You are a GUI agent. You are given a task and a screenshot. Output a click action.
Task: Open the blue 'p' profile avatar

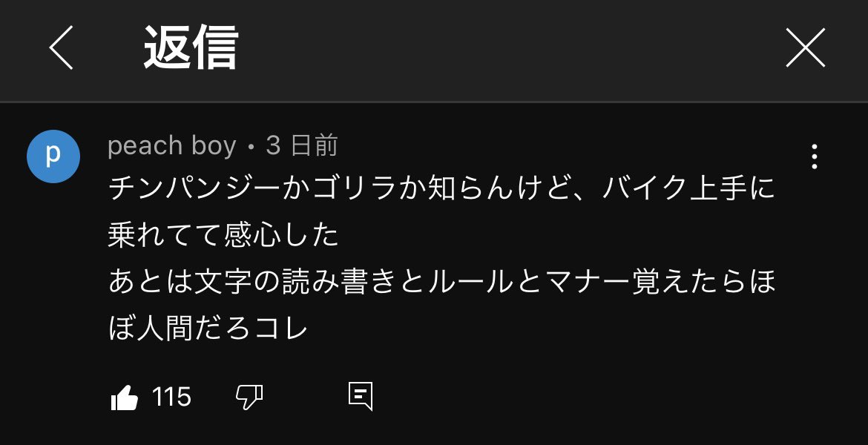pyautogui.click(x=53, y=156)
